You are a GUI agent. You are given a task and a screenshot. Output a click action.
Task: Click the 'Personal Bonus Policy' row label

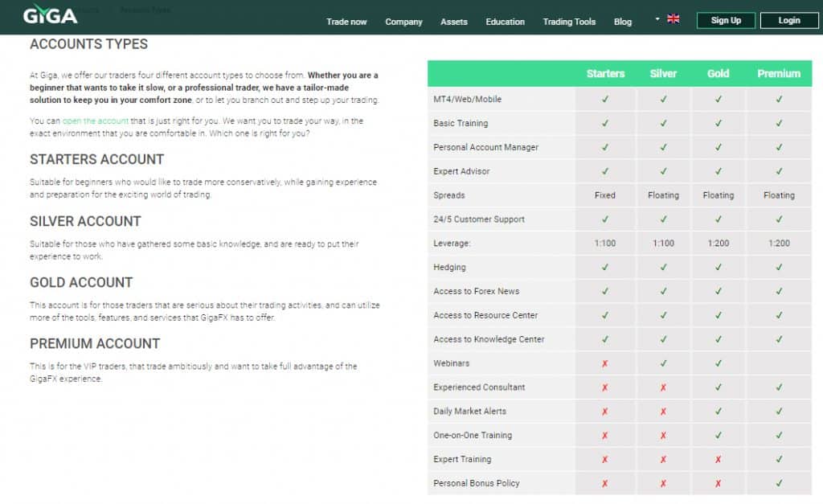click(476, 483)
